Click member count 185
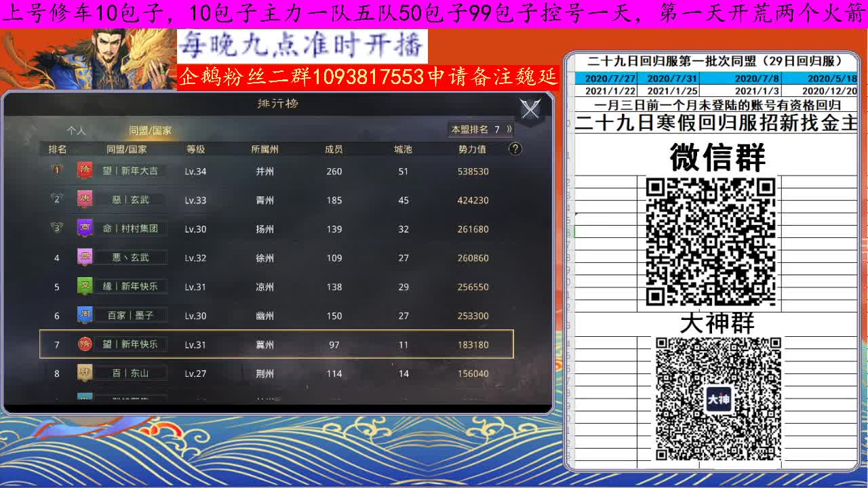Image resolution: width=868 pixels, height=488 pixels. tap(334, 200)
